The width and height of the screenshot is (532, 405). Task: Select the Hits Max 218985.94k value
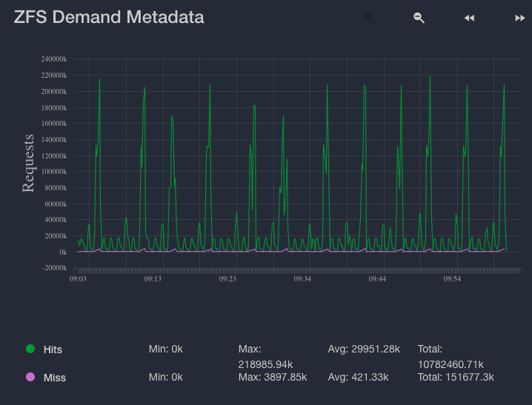[x=266, y=357]
